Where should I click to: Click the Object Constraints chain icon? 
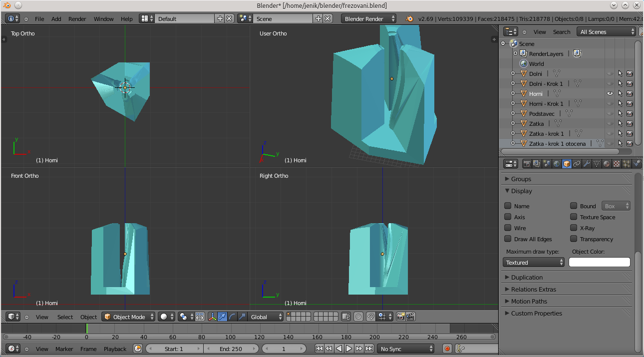(577, 164)
